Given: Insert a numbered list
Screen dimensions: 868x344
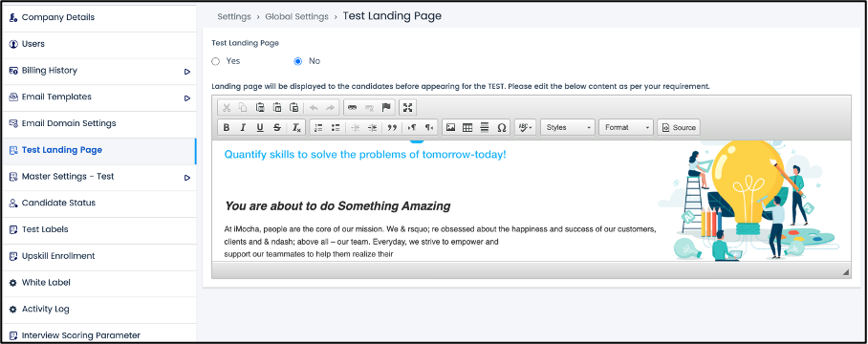Looking at the screenshot, I should 318,128.
